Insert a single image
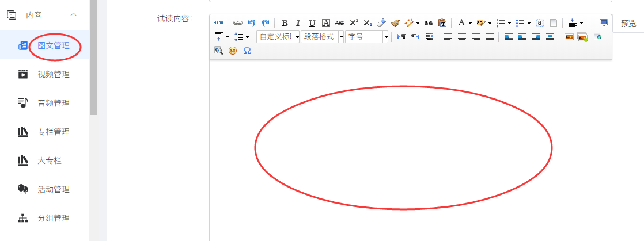 [569, 37]
